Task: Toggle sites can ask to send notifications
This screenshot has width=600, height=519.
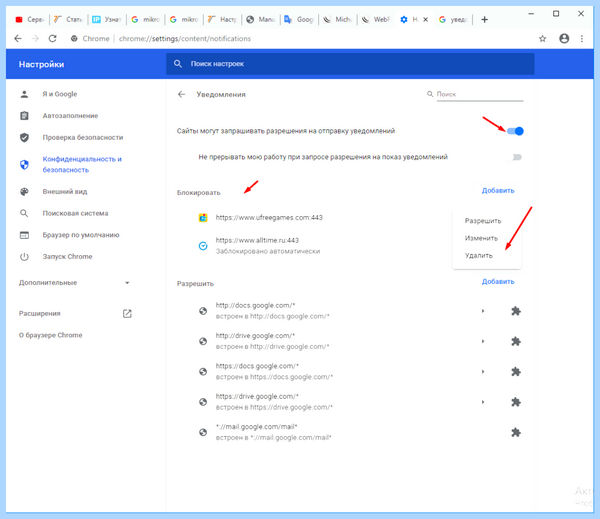Action: (x=515, y=131)
